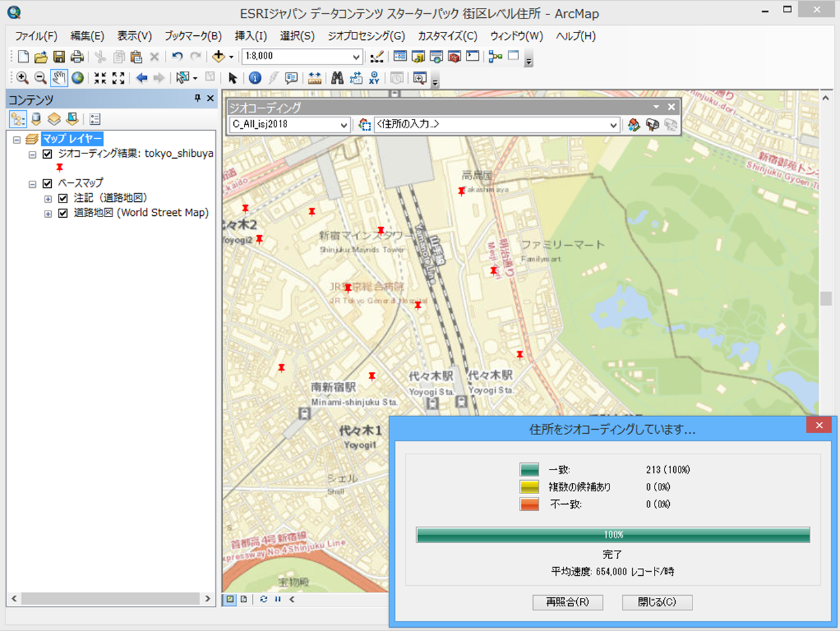This screenshot has width=840, height=631.
Task: Click the 100% green progress bar
Action: tap(613, 535)
